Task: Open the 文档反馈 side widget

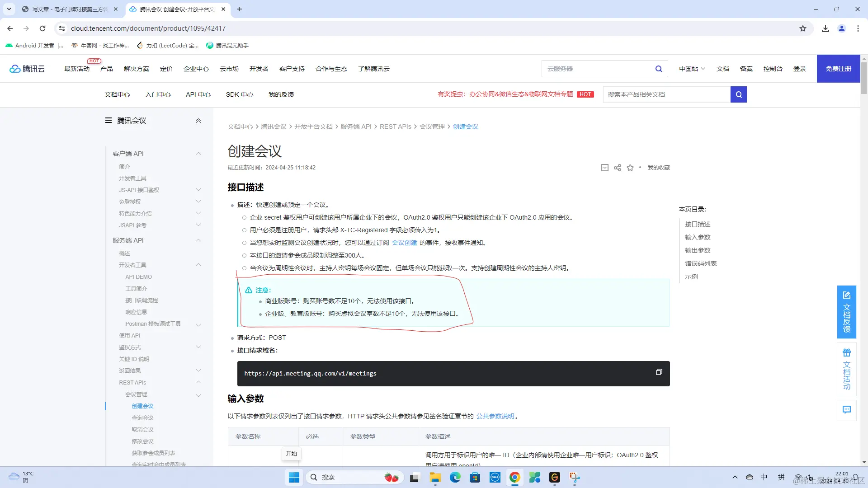Action: click(847, 312)
